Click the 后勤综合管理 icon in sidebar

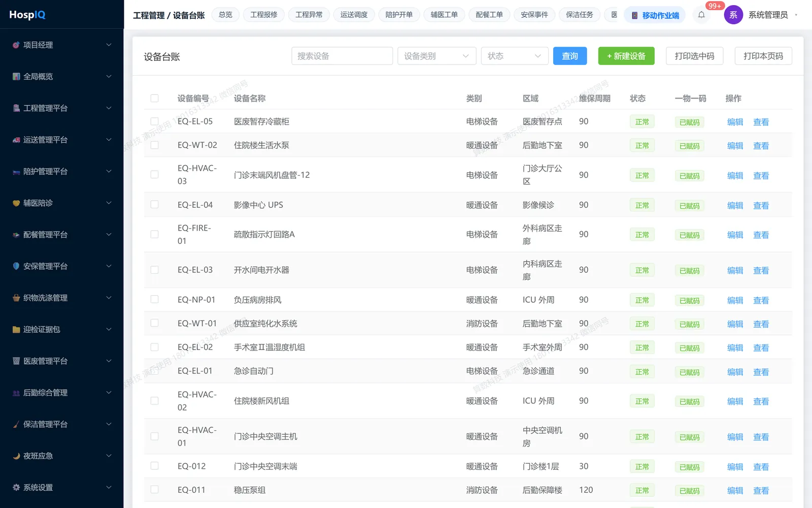(x=16, y=393)
